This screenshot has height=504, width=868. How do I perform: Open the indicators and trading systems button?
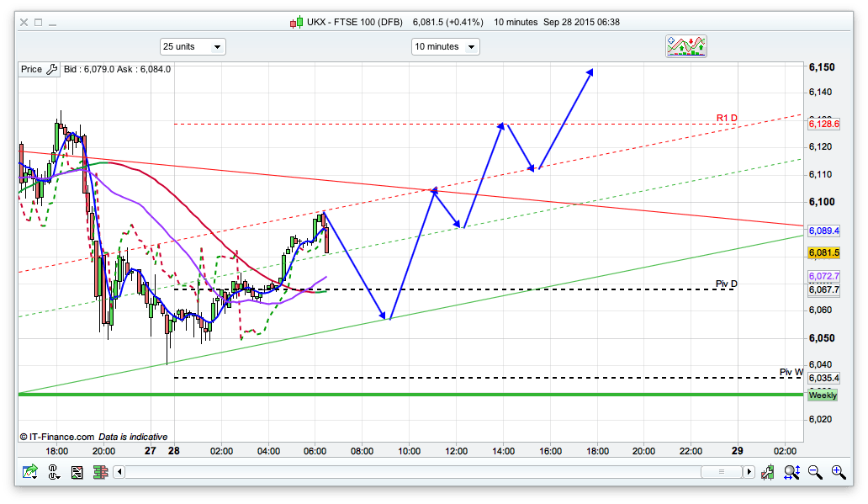(686, 46)
